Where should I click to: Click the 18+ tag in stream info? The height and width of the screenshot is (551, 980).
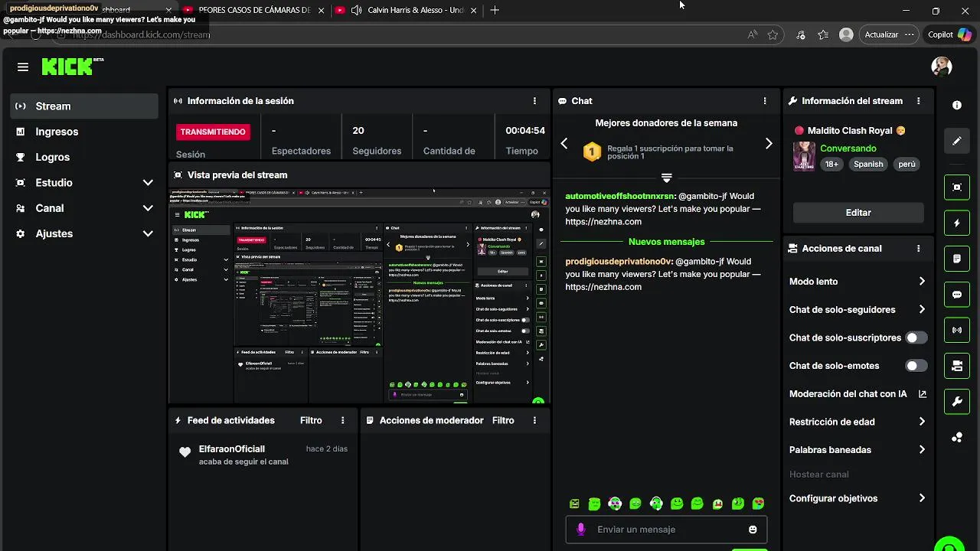(832, 164)
